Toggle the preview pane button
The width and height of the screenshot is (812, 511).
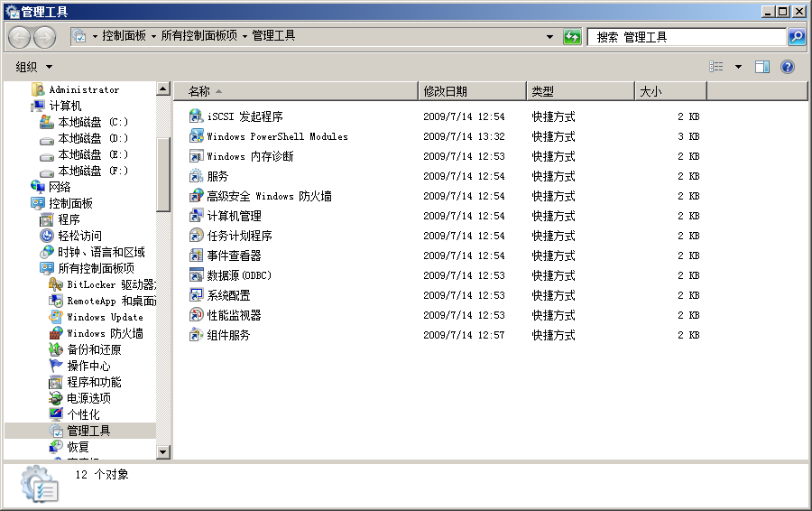click(762, 67)
